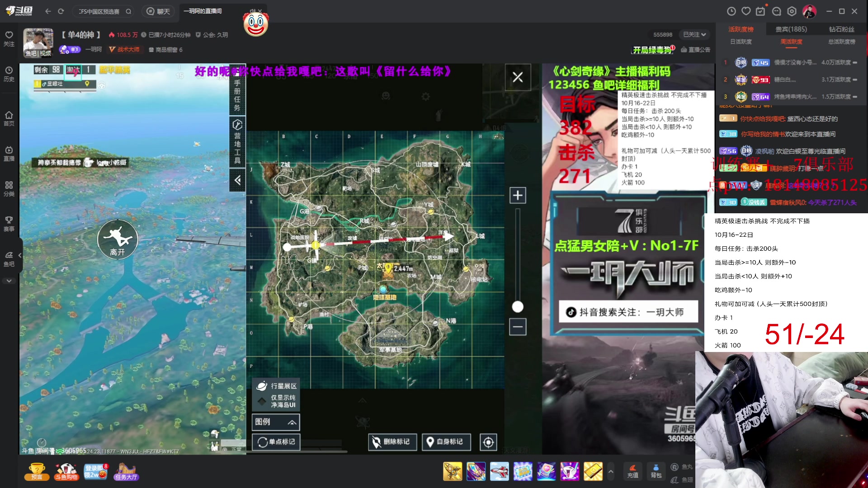Expand gift list upward chevron
This screenshot has height=488, width=868.
[611, 471]
